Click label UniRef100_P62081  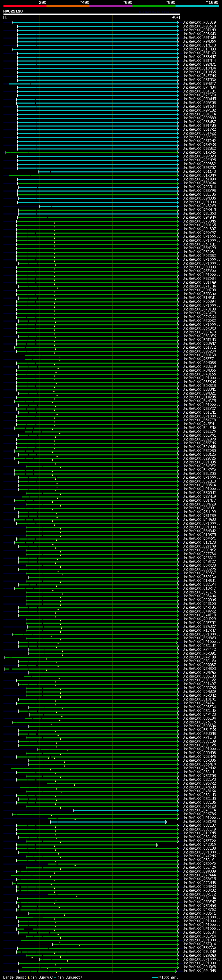pyautogui.click(x=199, y=252)
